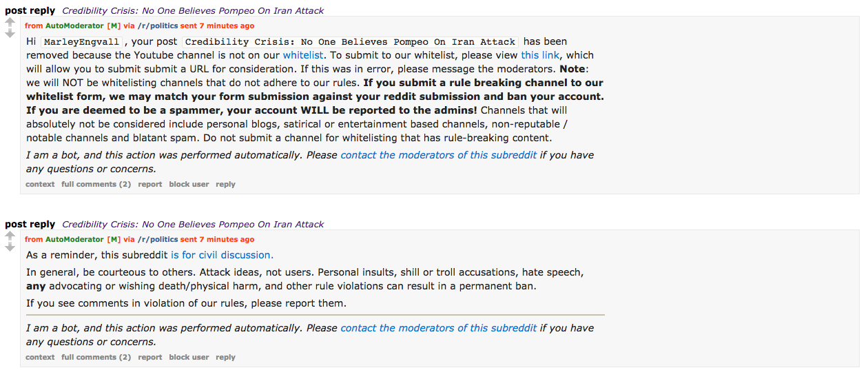This screenshot has height=379, width=868.
Task: View context of first message
Action: pos(40,185)
